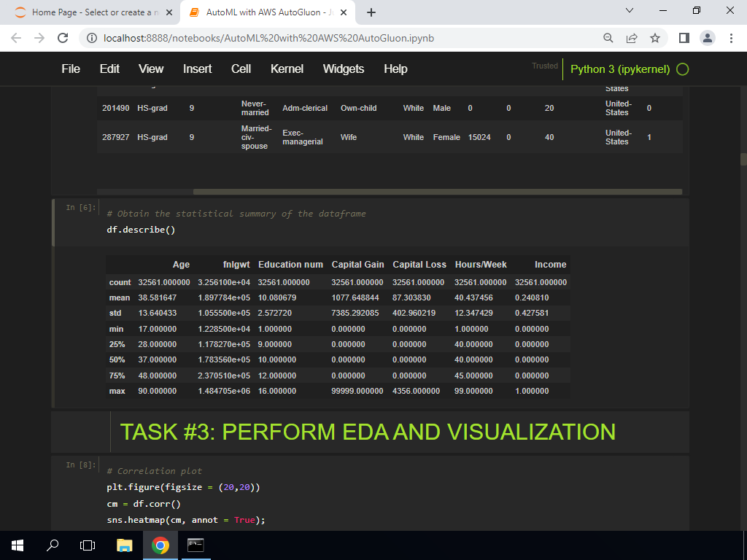The height and width of the screenshot is (560, 747).
Task: Open the Insert menu
Action: point(197,69)
